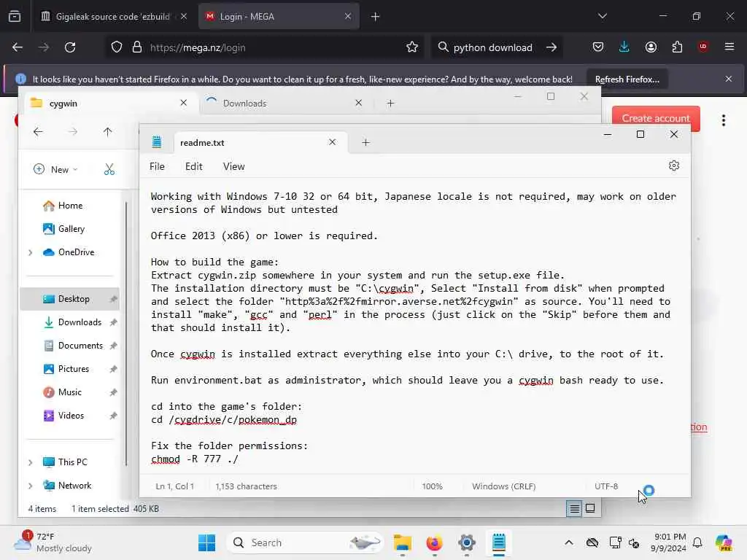Select Gigaleak source code browser tab
The image size is (747, 560).
coord(113,16)
